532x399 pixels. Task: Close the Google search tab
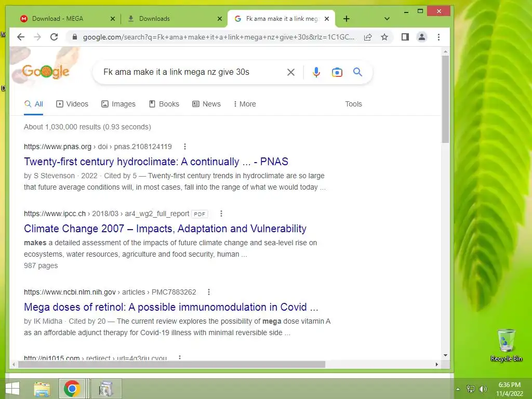pyautogui.click(x=327, y=19)
